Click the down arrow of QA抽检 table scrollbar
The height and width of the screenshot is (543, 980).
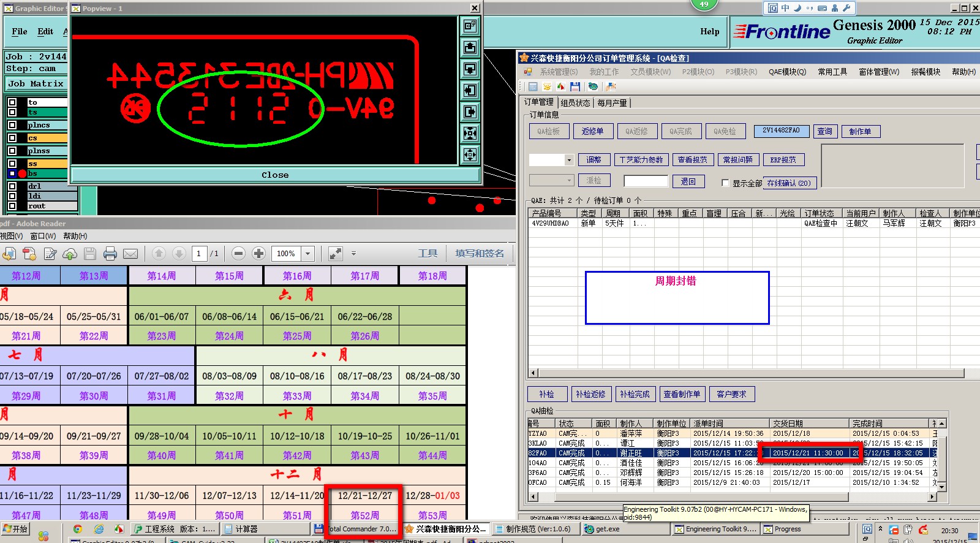point(942,487)
